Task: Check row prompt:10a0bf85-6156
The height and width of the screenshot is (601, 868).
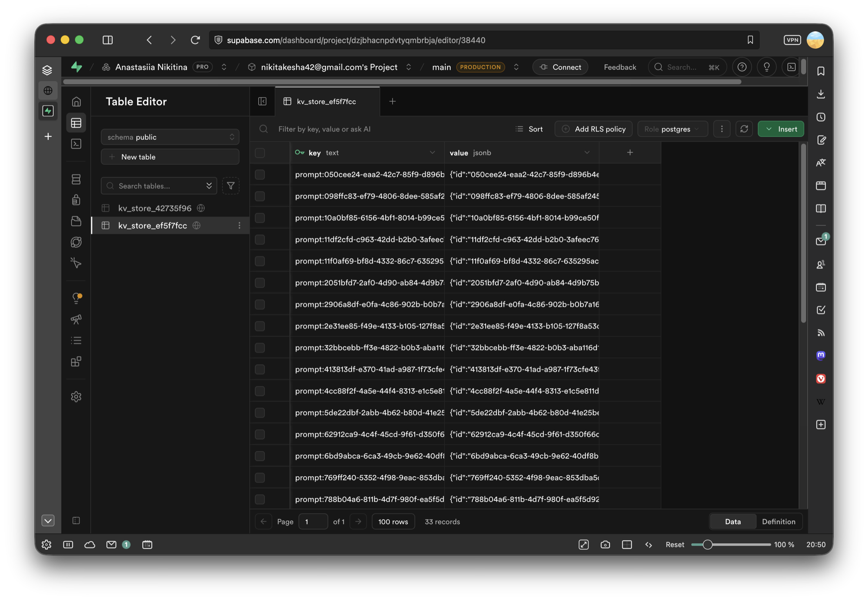Action: pos(260,218)
